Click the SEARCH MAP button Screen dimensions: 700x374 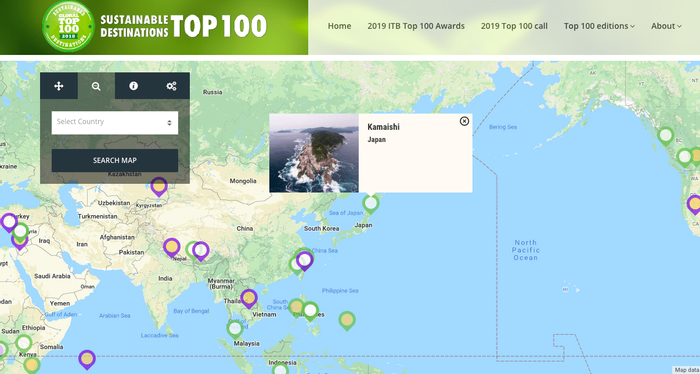[115, 160]
